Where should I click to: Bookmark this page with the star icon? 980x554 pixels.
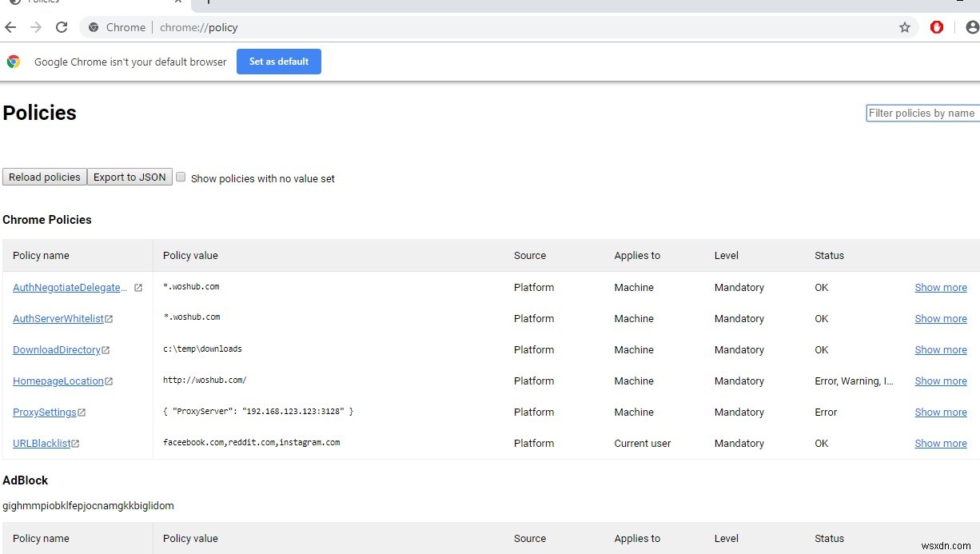tap(905, 27)
